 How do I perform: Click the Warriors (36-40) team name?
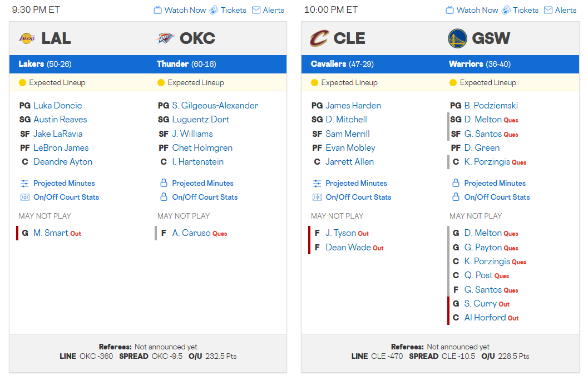tap(466, 64)
